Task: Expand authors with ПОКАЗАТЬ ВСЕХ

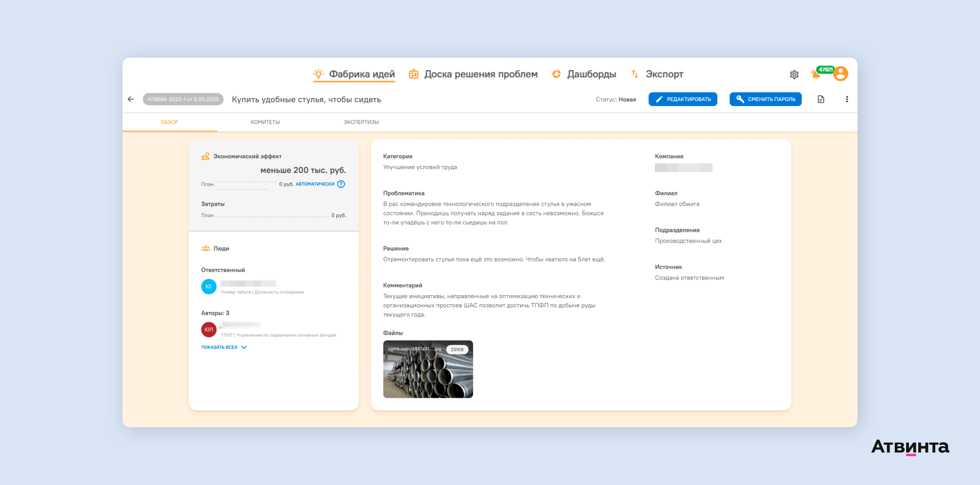Action: pos(224,348)
